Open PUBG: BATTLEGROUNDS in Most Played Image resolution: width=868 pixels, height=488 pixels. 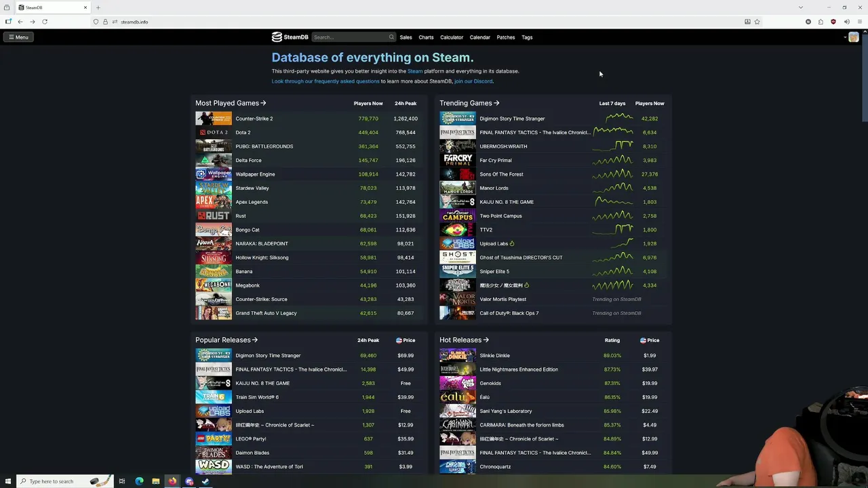(264, 146)
